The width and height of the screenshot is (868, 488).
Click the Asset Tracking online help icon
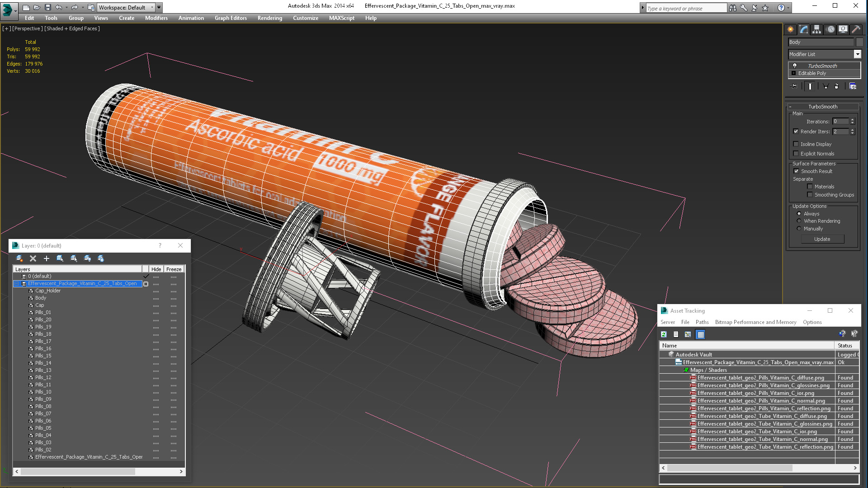[x=842, y=334]
